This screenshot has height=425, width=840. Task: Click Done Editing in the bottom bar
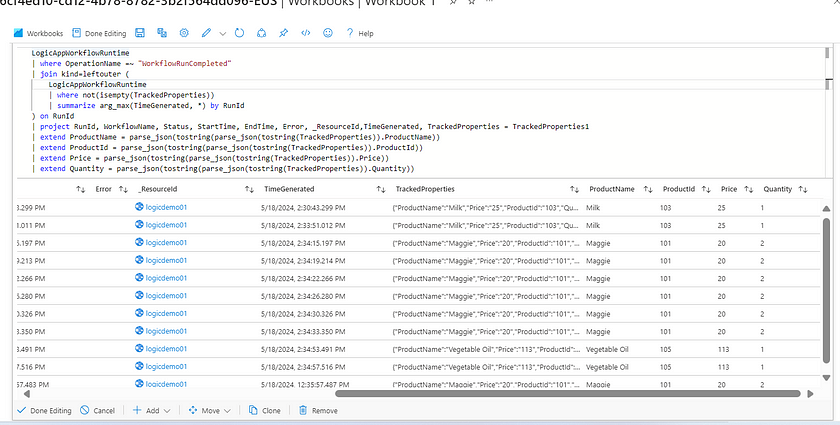point(44,411)
